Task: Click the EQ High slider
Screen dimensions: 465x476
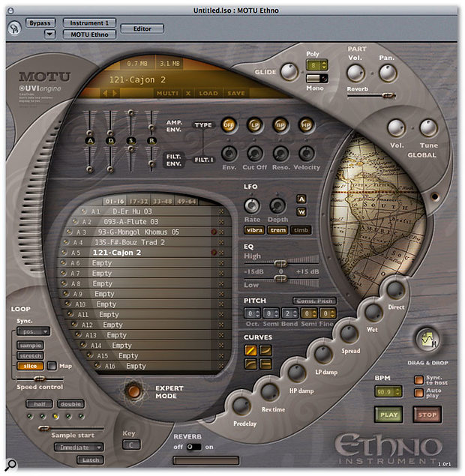Action: (281, 263)
